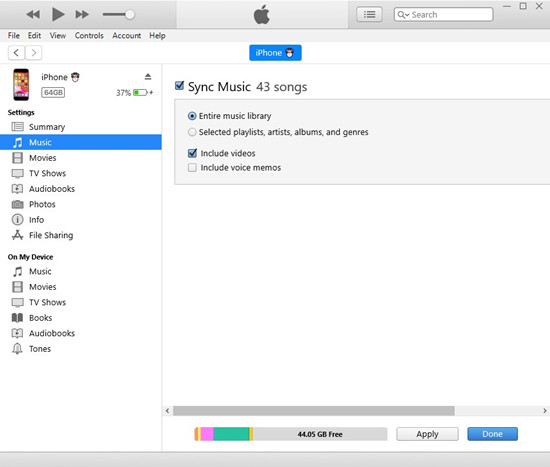
Task: Open the File menu
Action: tap(14, 35)
